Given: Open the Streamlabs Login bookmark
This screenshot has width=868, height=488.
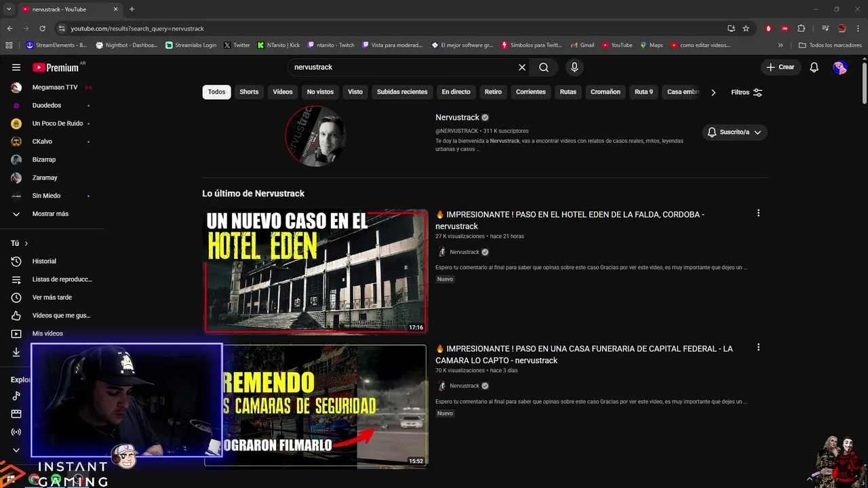Looking at the screenshot, I should [x=191, y=45].
